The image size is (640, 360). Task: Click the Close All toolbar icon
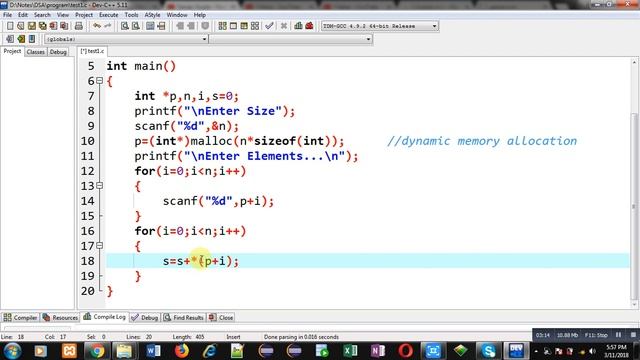[x=64, y=26]
